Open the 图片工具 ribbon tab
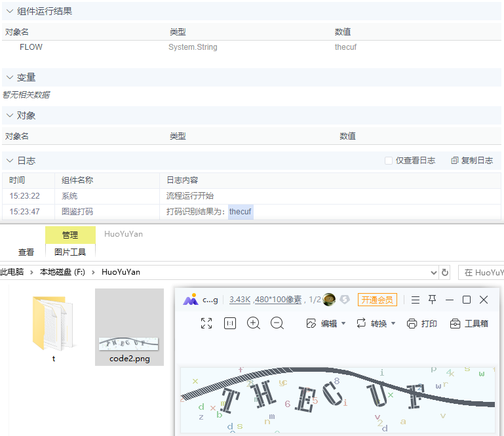 70,252
